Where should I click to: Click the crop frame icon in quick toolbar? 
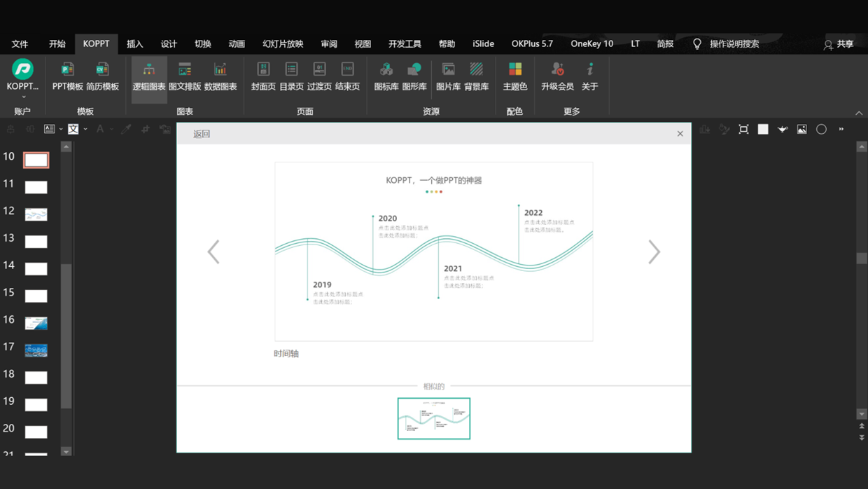[743, 129]
